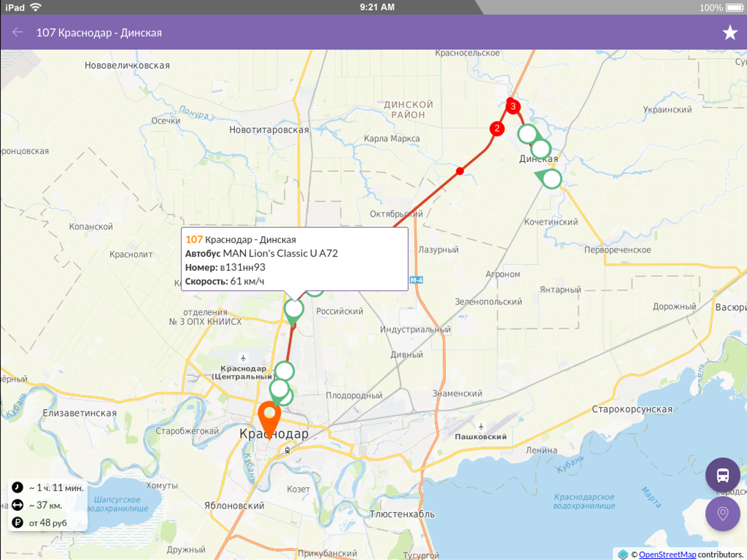The image size is (747, 560).
Task: Tap the '~ 37 км.' distance text
Action: point(46,505)
